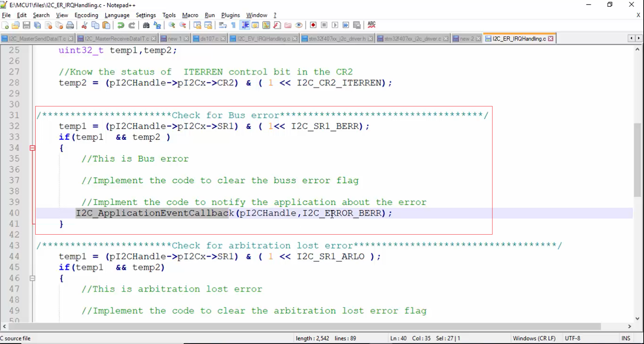Open the ? help menu

[275, 15]
